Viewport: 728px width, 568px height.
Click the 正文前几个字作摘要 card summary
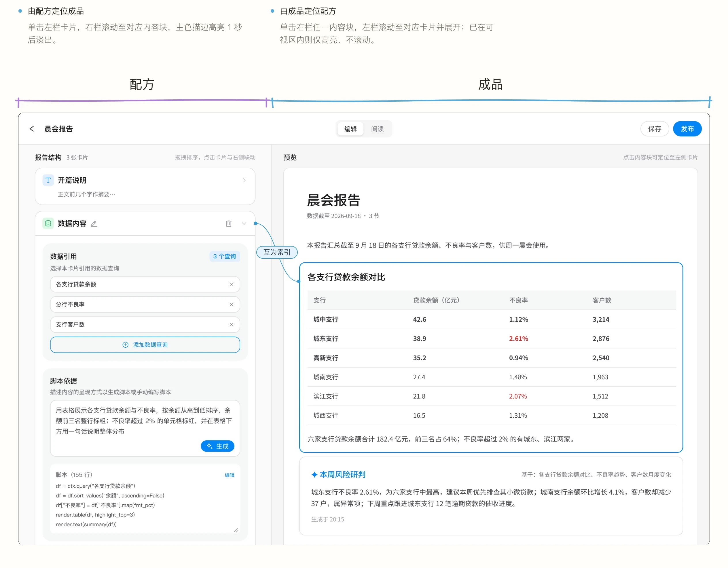point(86,194)
